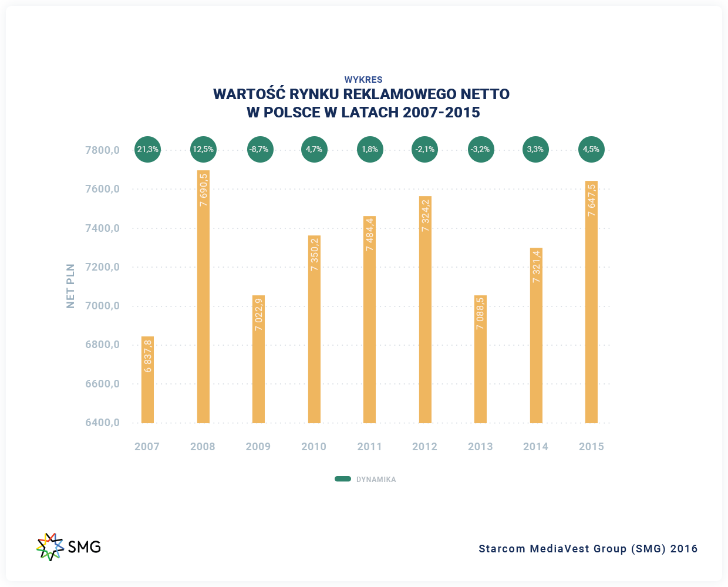This screenshot has height=587, width=728.
Task: Click the NET PLN axis label
Action: pos(70,286)
